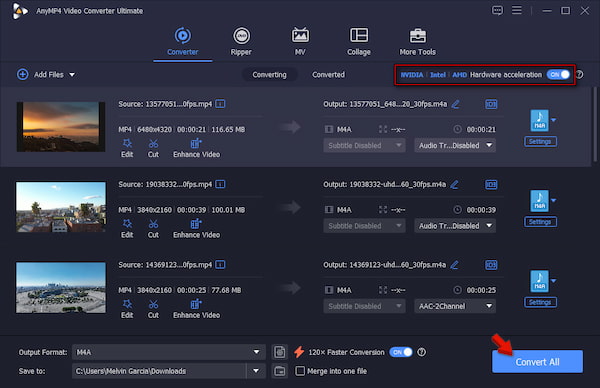Open M4A format icon for 13577051 file
Screen dimensions: 600x388
point(540,120)
